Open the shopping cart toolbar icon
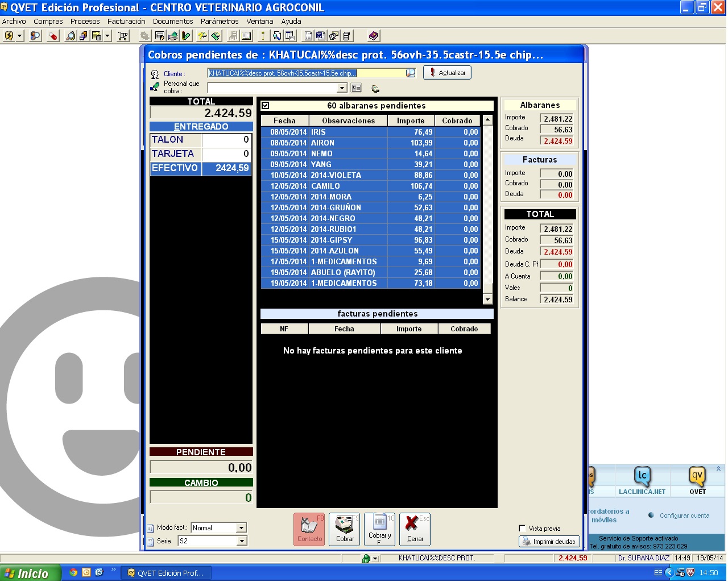 (122, 36)
